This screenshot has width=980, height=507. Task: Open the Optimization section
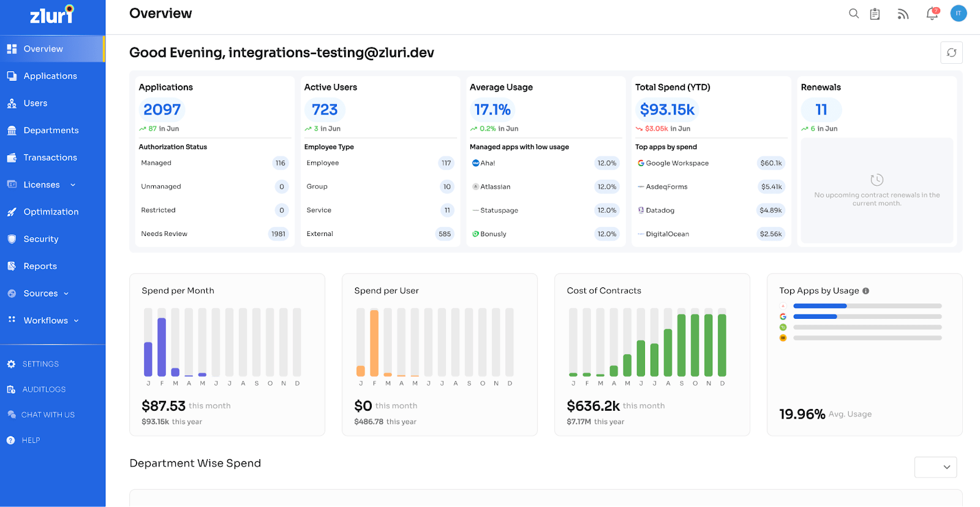(51, 212)
